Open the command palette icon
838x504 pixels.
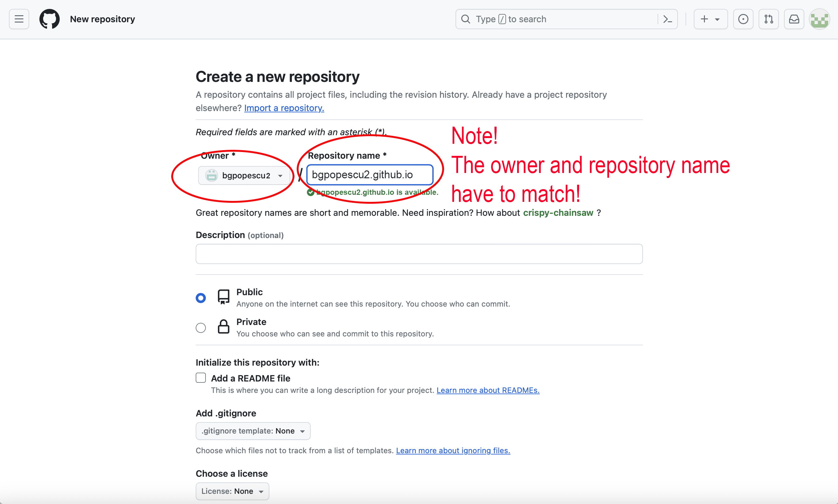click(x=667, y=19)
